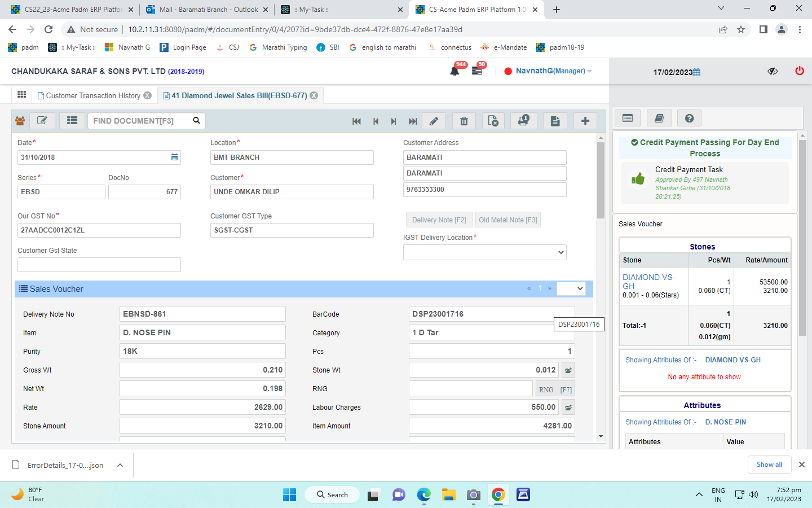
Task: Open Microsoft Edge from the taskbar
Action: point(424,495)
